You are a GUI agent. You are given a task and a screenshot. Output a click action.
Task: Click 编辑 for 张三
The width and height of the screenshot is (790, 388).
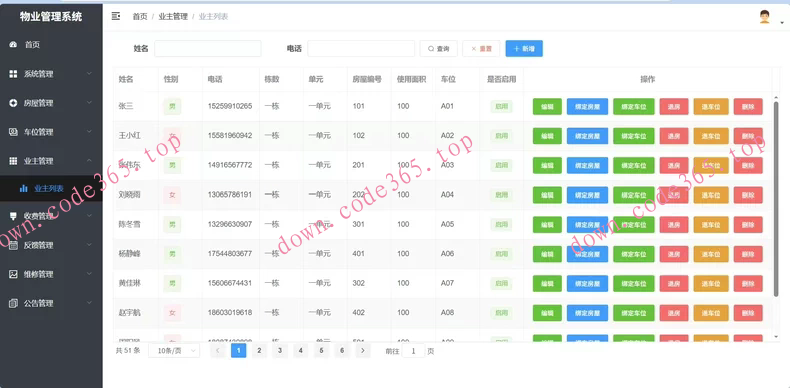547,107
